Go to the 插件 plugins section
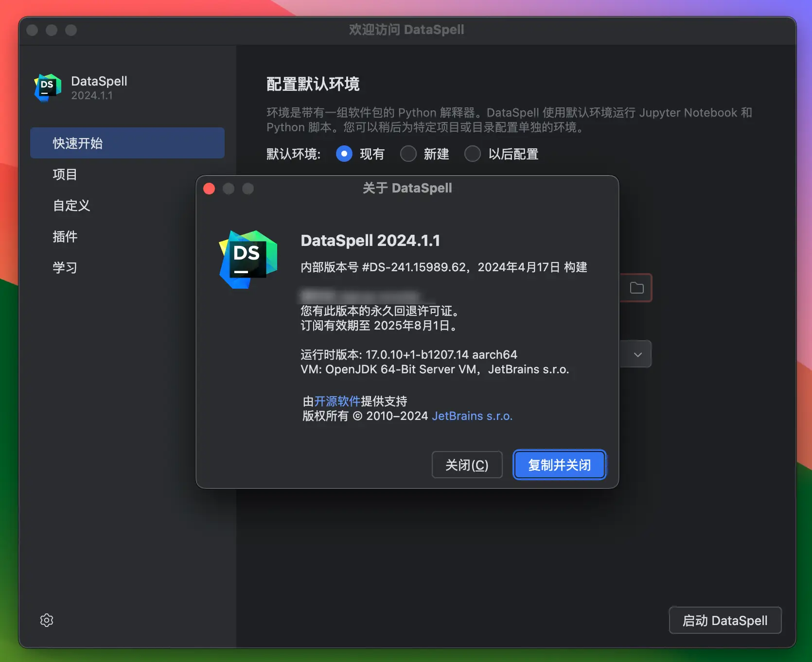Screen dimensions: 812x662 65,237
